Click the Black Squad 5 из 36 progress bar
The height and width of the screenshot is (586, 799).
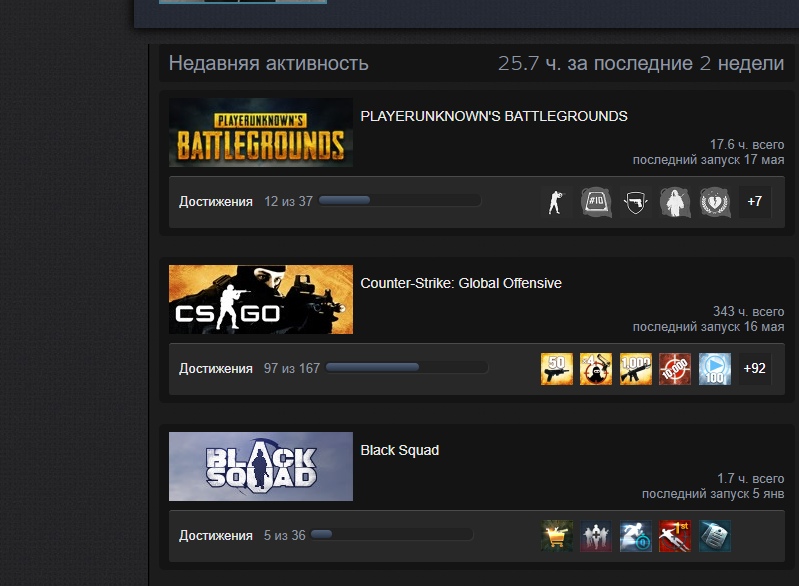(x=392, y=535)
